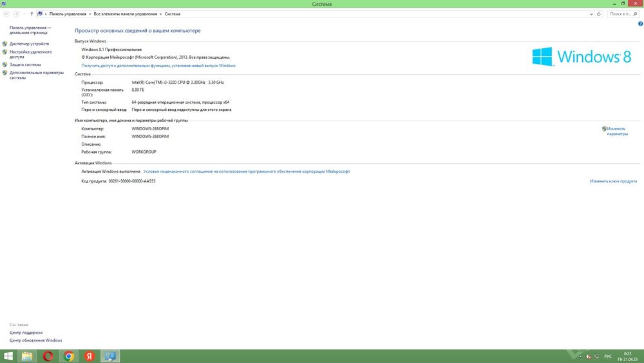Click the product code '00261-50000-00000-AA555'

pyautogui.click(x=132, y=181)
